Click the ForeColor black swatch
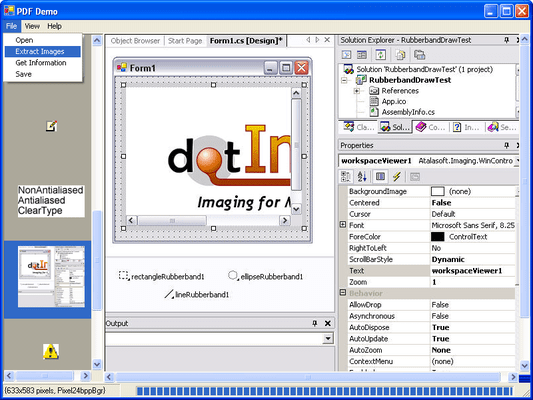Screen dimensions: 533x400 pyautogui.click(x=437, y=237)
